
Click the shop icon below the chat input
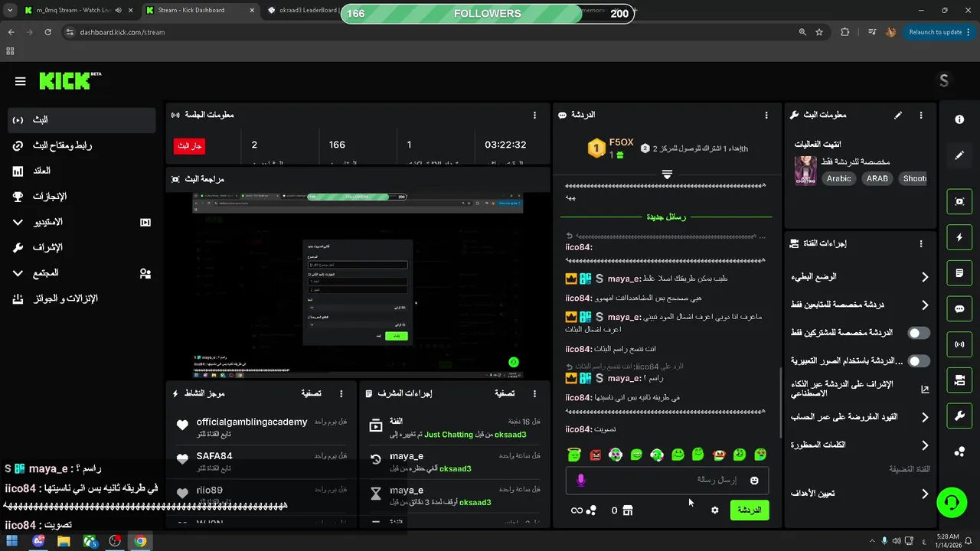628,510
